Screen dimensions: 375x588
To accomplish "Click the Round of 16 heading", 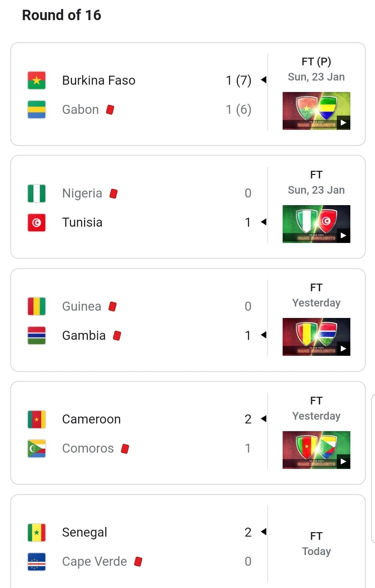I will coord(61,15).
